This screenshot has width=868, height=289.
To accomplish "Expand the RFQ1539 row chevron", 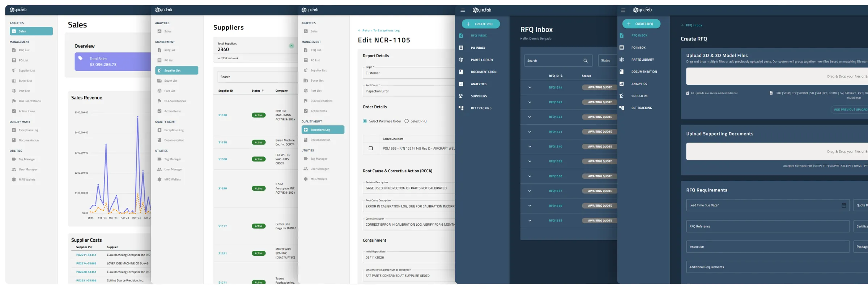I will [529, 161].
